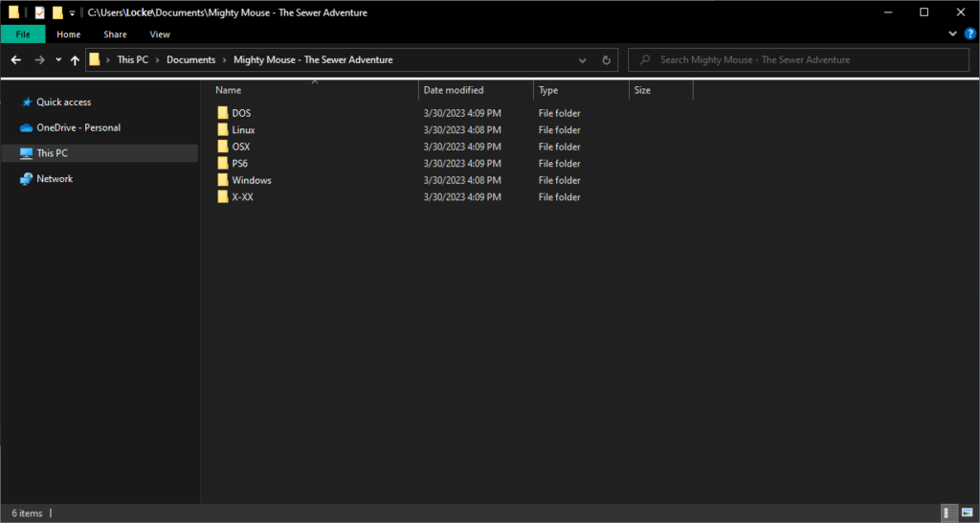Screen dimensions: 980x523
Task: Switch to large icons view in status bar
Action: click(x=967, y=513)
